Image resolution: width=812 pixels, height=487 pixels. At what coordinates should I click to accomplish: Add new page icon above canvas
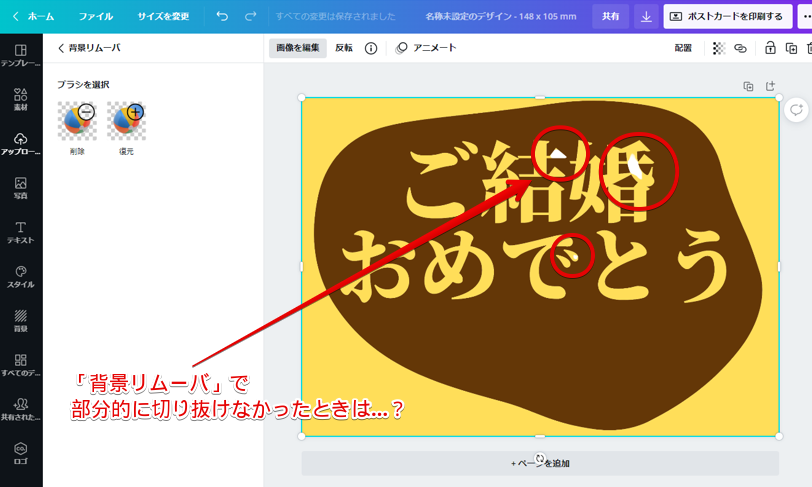[770, 86]
